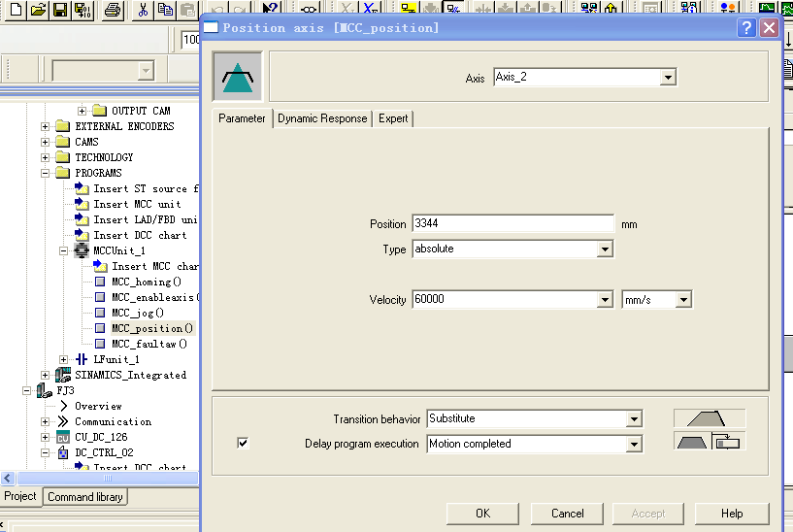
Task: Toggle the Delay program execution checkbox
Action: (x=243, y=444)
